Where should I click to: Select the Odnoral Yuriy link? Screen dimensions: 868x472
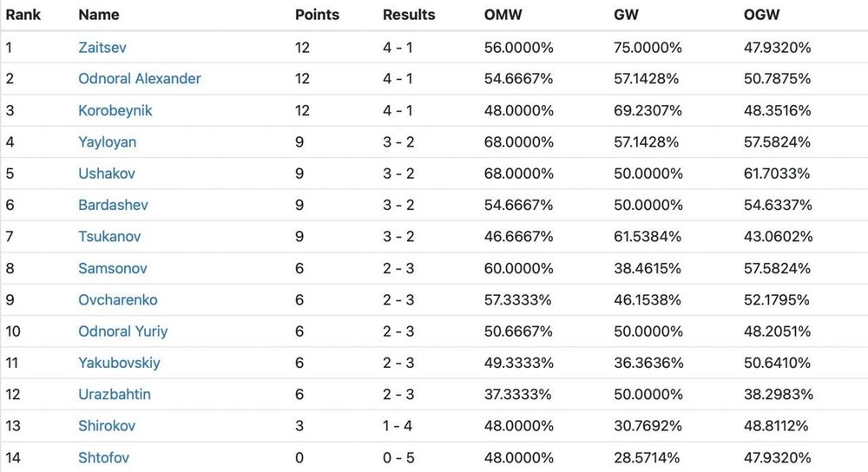(x=123, y=331)
